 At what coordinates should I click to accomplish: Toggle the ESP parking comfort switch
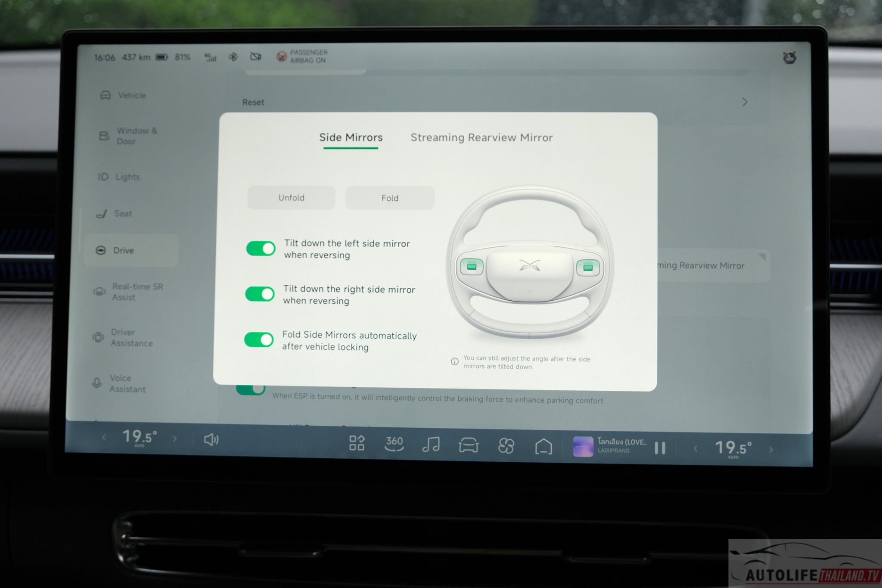[251, 389]
